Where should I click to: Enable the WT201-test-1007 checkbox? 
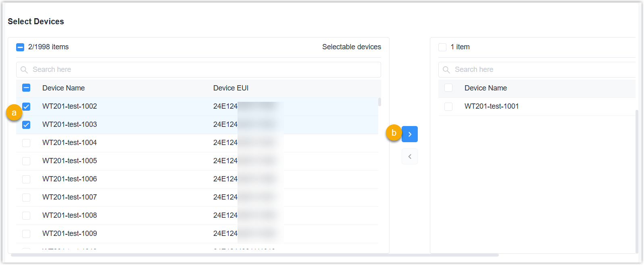[x=26, y=198]
